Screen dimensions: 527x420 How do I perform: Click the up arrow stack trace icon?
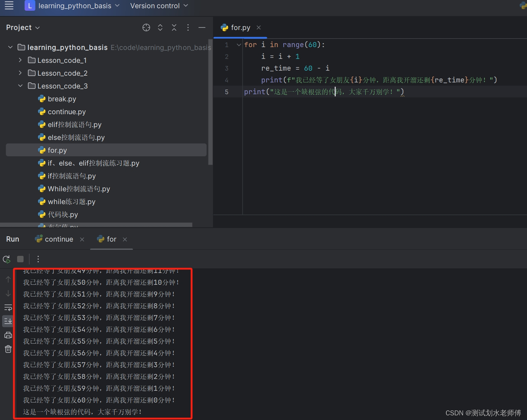tap(8, 279)
